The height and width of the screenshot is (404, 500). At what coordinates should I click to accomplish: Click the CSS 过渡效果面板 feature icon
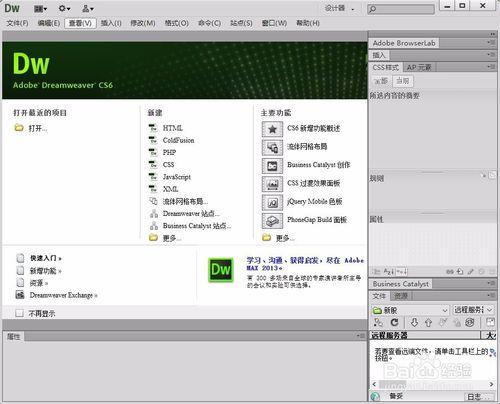pyautogui.click(x=272, y=184)
